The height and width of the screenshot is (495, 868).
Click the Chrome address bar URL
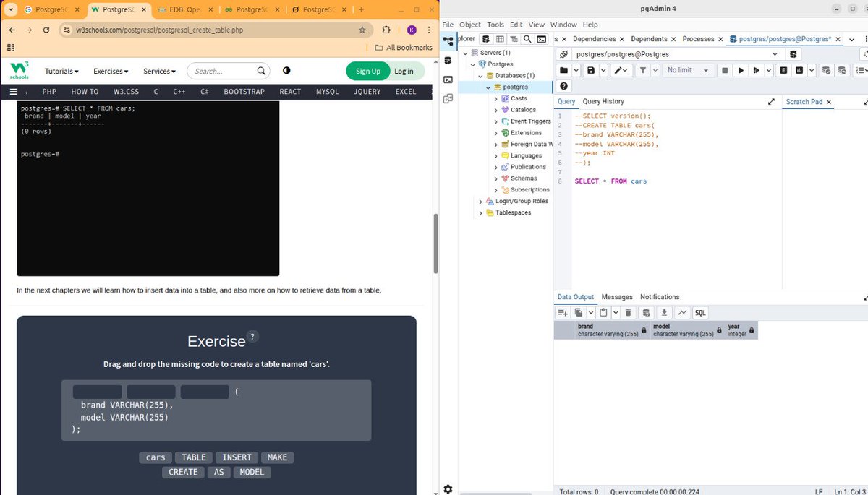[160, 30]
